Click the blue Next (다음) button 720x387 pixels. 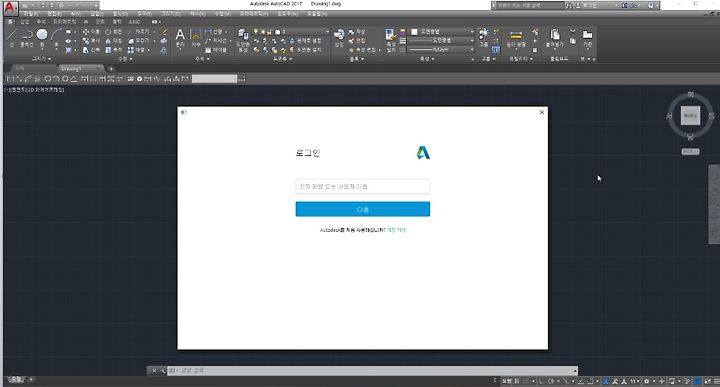pyautogui.click(x=363, y=209)
